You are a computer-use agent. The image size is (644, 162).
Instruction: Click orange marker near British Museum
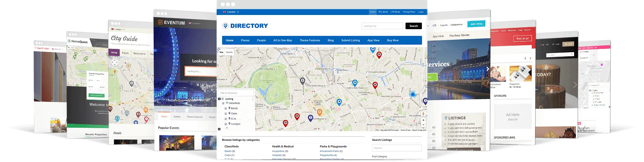[x=319, y=112]
